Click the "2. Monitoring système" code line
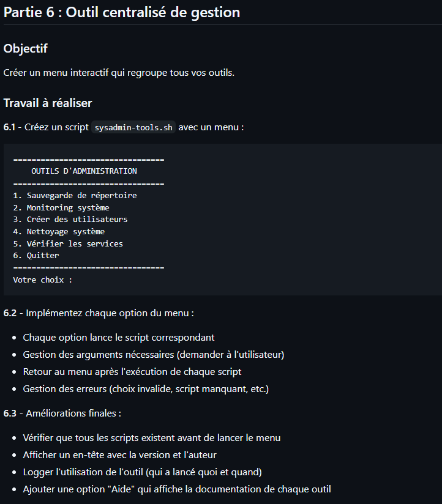Image resolution: width=442 pixels, height=504 pixels. [x=61, y=208]
